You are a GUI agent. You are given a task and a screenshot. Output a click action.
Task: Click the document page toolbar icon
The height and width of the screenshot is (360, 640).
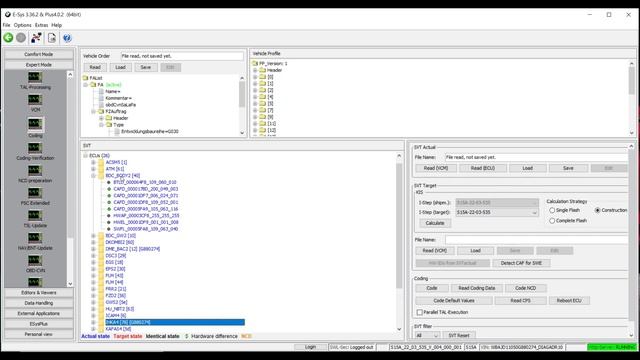click(52, 38)
